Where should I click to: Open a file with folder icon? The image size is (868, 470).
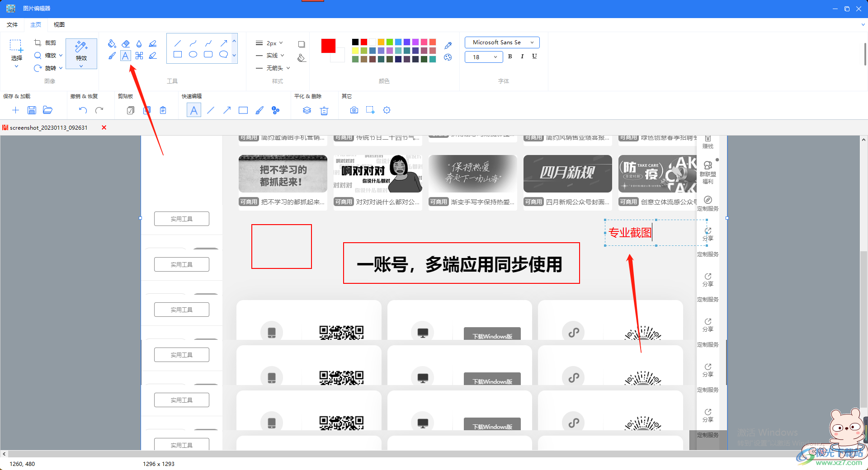click(48, 110)
